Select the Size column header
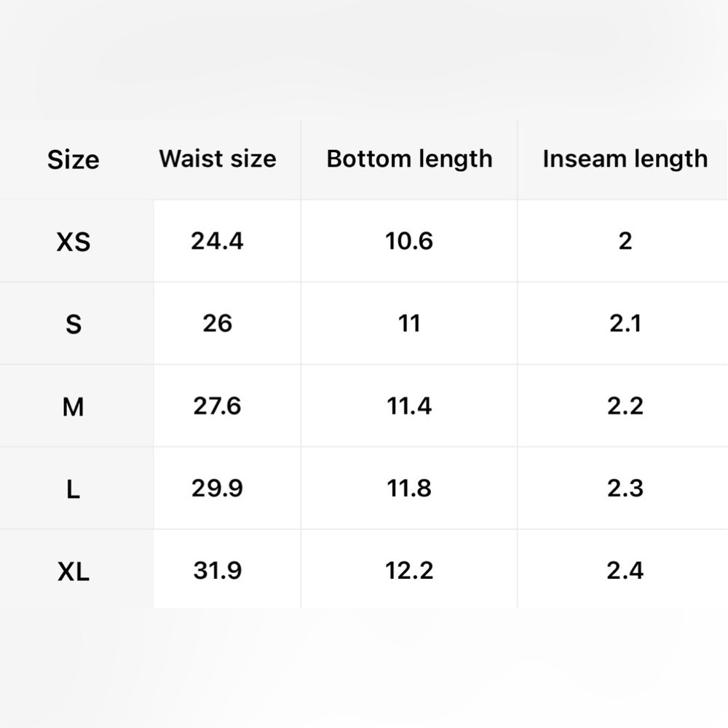728x728 pixels. [x=74, y=159]
